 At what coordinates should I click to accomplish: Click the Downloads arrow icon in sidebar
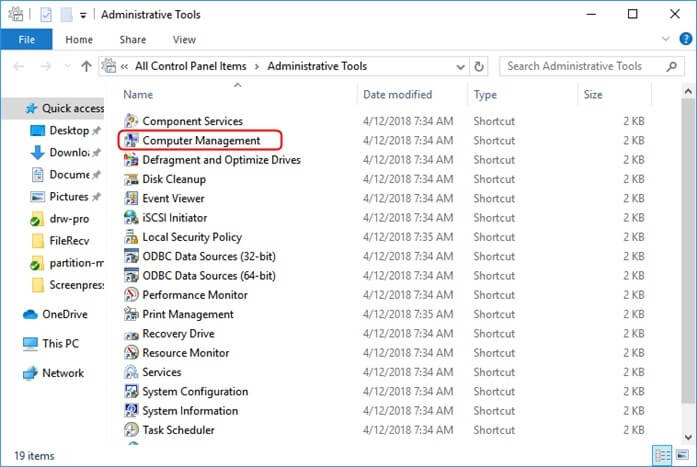[x=37, y=152]
